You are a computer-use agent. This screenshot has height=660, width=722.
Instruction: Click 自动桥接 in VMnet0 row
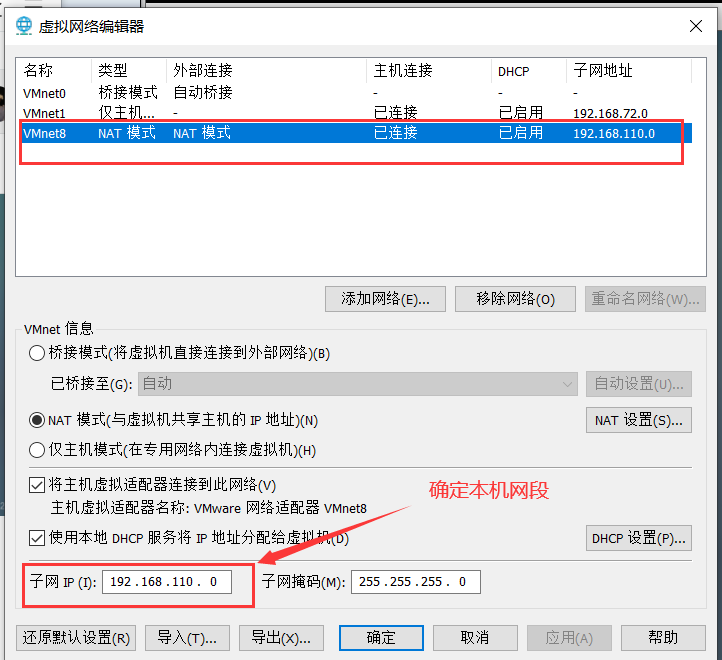(x=203, y=93)
